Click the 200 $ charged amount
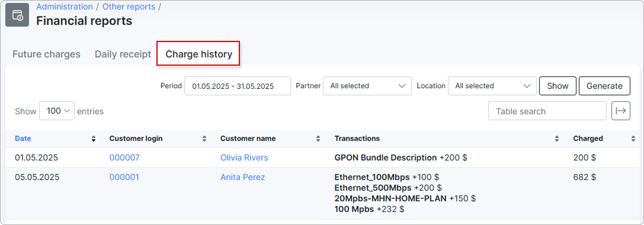Viewport: 644px width, 225px height. click(584, 157)
